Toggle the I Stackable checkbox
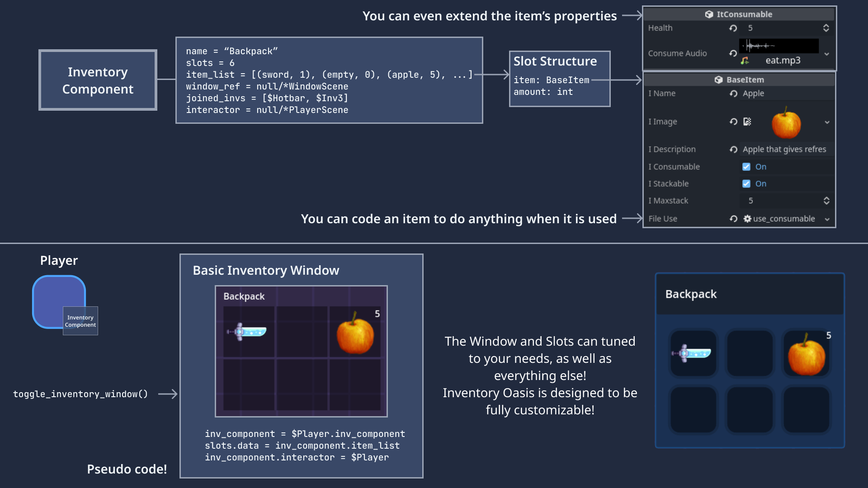Screen dimensions: 868x488 pos(746,184)
